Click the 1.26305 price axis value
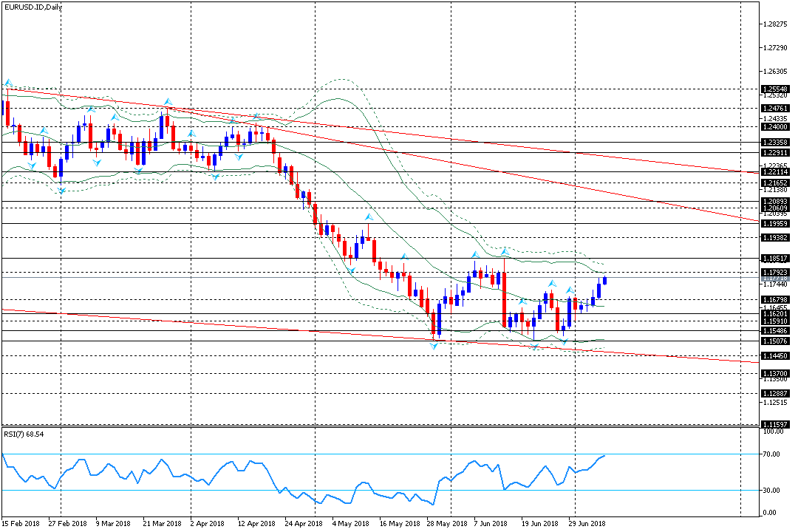The width and height of the screenshot is (798, 532). click(x=775, y=71)
